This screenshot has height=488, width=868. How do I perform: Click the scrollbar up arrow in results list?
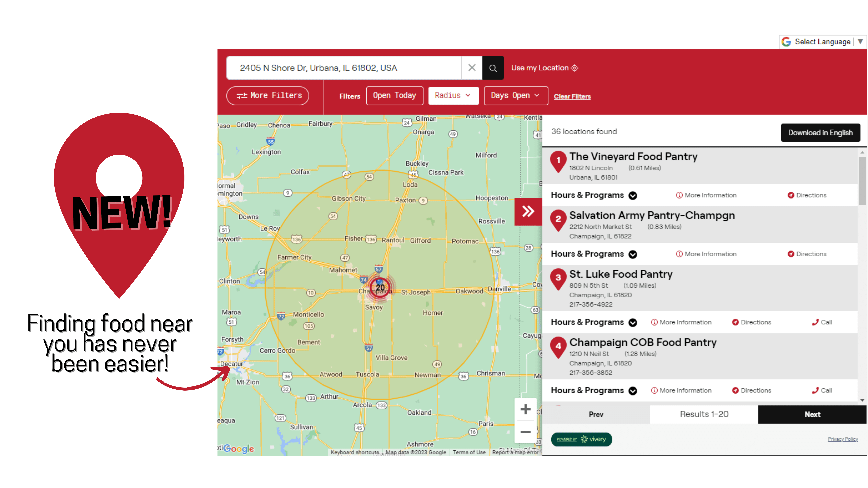(x=862, y=153)
